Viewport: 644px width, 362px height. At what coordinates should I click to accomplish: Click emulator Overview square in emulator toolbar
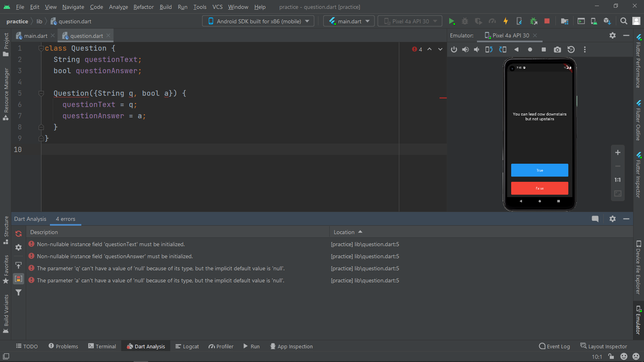(x=544, y=49)
